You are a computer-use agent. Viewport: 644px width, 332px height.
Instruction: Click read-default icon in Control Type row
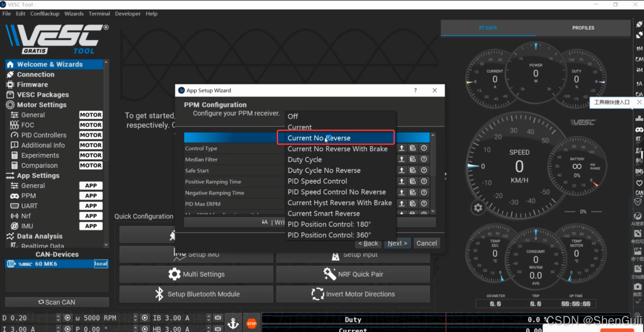[x=413, y=148]
